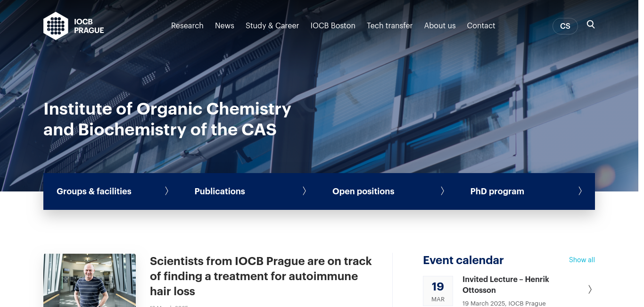Click the Institute of Organic Chemistry heading
Viewport: 644px width, 307px height.
pyautogui.click(x=167, y=119)
